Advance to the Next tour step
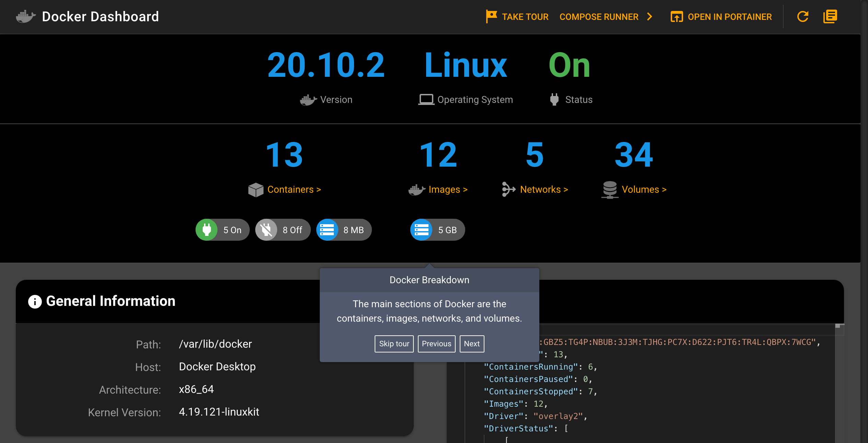Screen dimensions: 868x443 (x=472, y=344)
